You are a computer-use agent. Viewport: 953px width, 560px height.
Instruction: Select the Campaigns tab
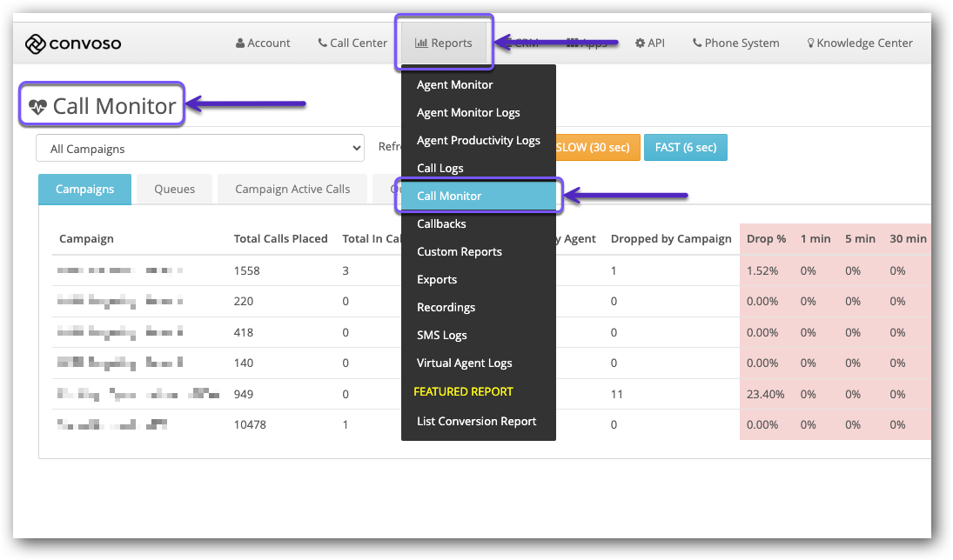(84, 190)
